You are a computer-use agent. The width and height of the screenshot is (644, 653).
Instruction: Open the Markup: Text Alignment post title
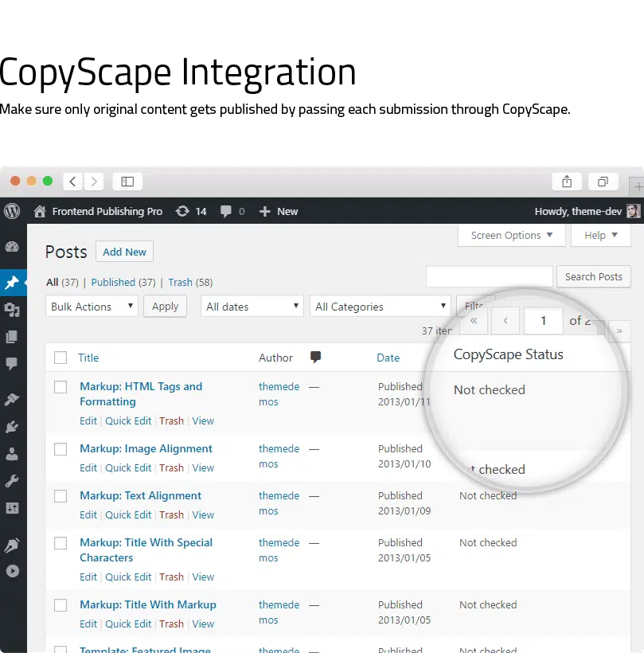click(140, 495)
